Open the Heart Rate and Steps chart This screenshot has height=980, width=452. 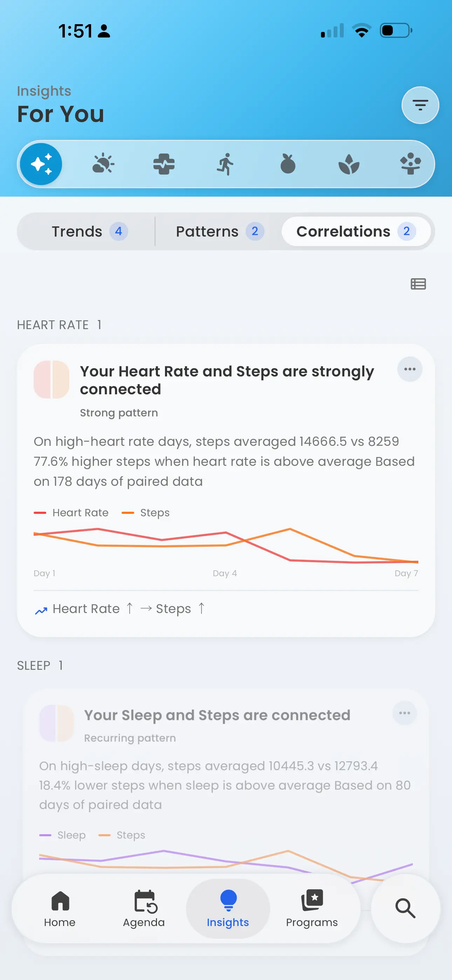226,545
